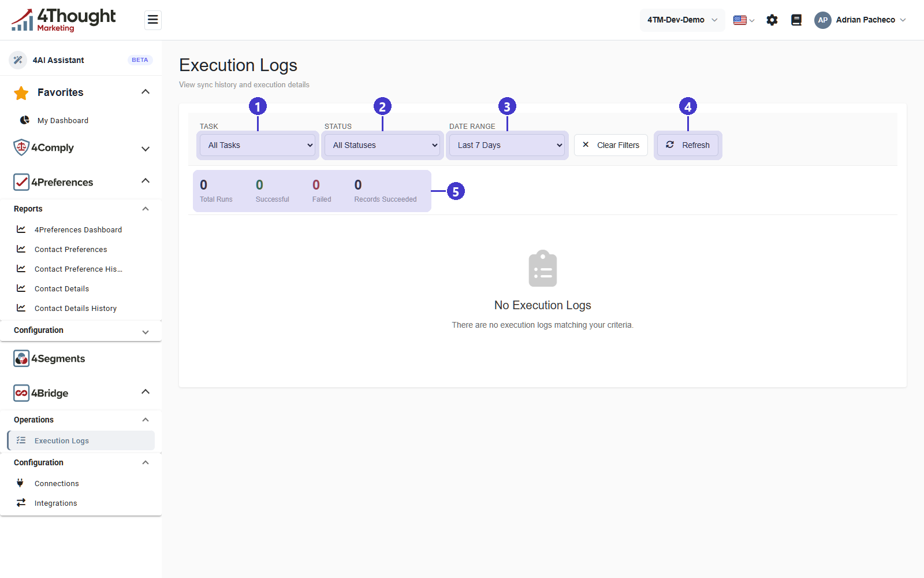The width and height of the screenshot is (924, 578).
Task: Open Contact Preference History report
Action: [x=79, y=269]
